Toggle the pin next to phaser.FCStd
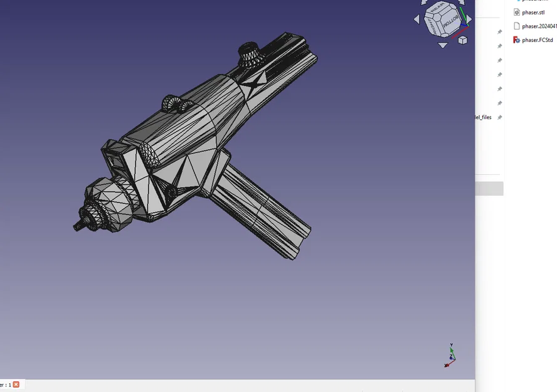This screenshot has height=392, width=557. pos(499,46)
